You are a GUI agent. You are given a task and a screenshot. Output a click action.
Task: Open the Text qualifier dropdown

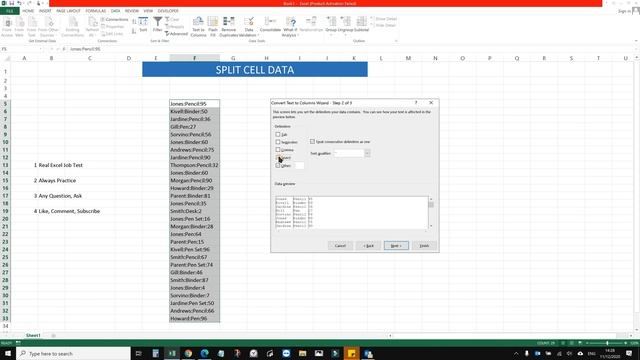[x=367, y=153]
